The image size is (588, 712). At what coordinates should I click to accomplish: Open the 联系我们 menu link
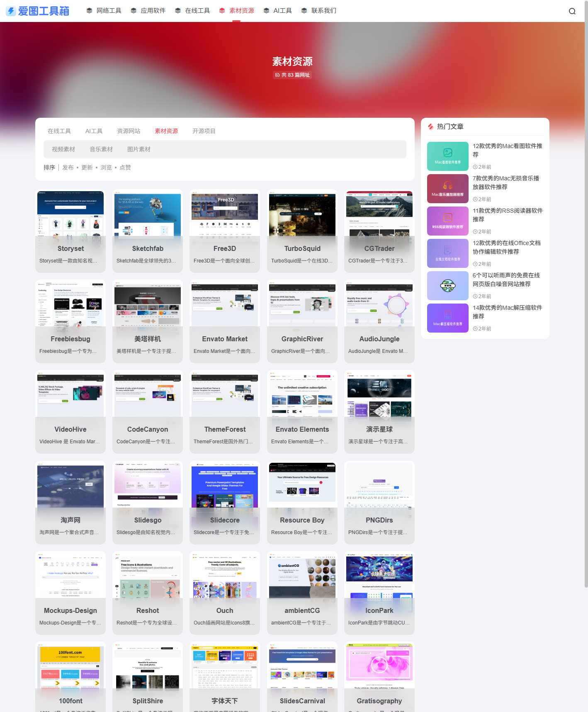tap(319, 11)
